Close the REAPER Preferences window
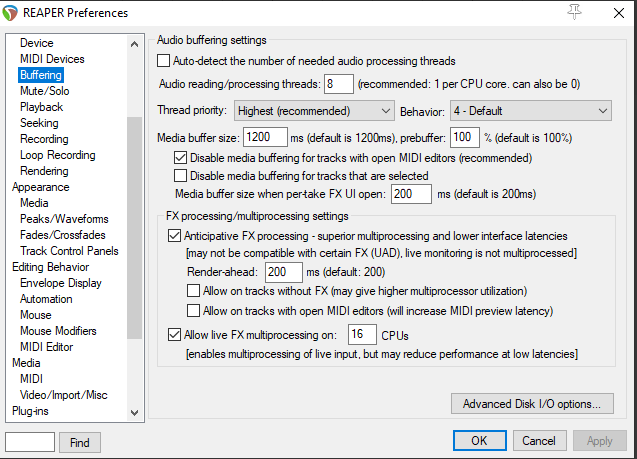The height and width of the screenshot is (459, 637). (x=619, y=13)
